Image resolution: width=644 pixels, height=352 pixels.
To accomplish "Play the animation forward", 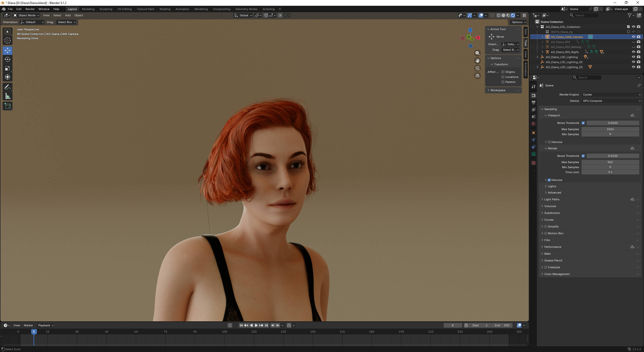I will point(256,325).
